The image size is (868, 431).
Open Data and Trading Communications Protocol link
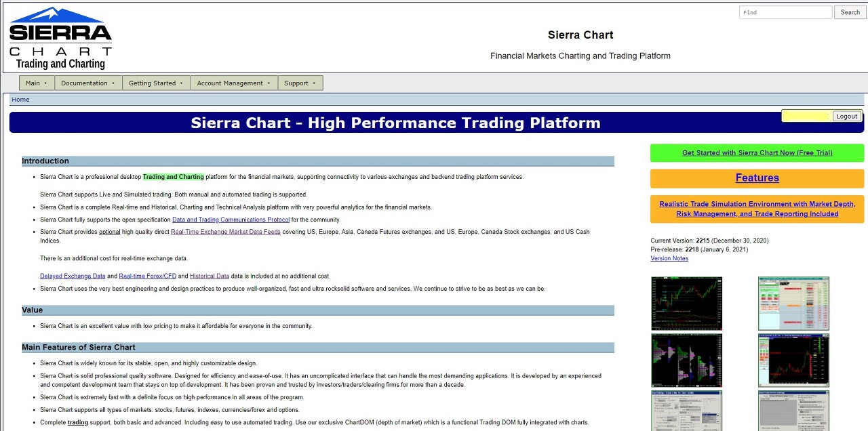coord(231,220)
